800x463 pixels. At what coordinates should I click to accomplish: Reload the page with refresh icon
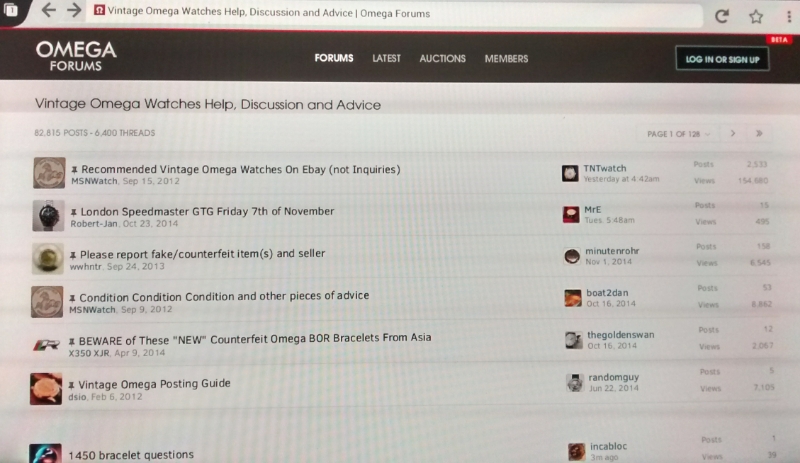(721, 16)
